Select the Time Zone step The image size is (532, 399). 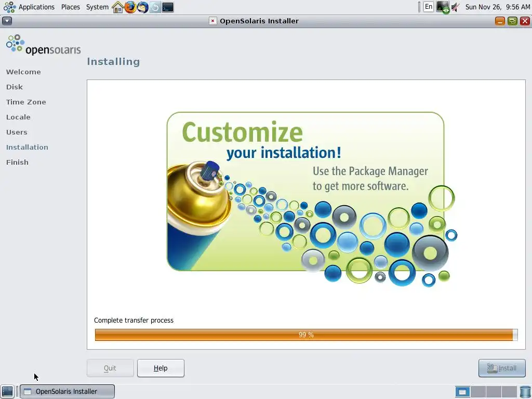(26, 102)
